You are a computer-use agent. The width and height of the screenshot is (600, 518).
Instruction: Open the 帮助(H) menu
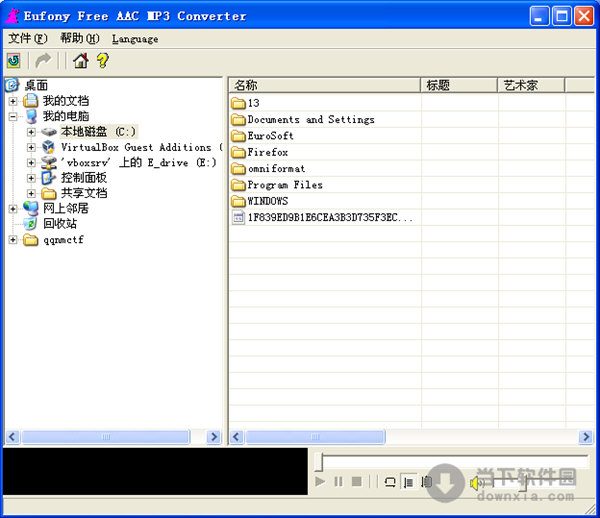pyautogui.click(x=80, y=38)
